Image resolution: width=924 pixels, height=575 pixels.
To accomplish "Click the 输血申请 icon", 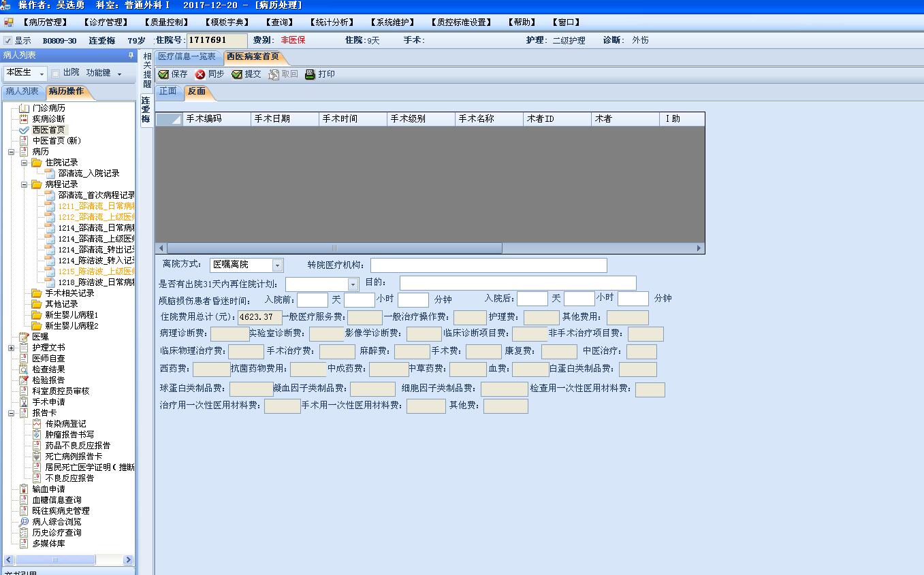I will (x=25, y=489).
